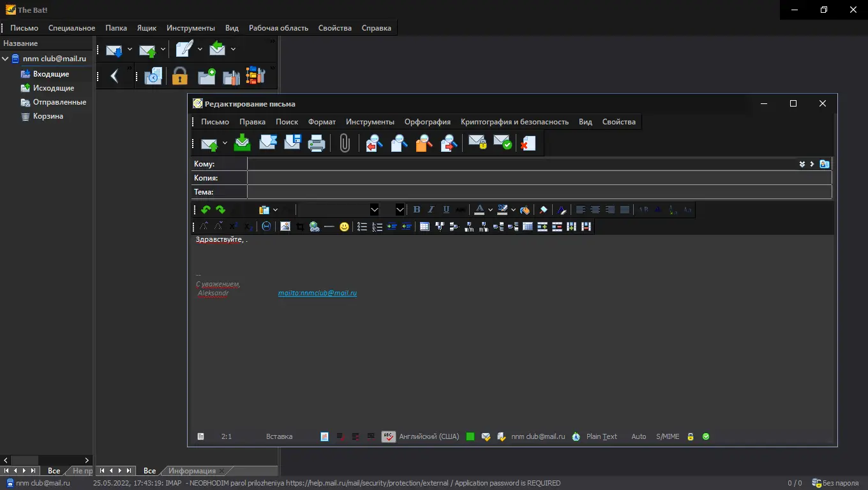The width and height of the screenshot is (868, 490).
Task: Click into the Тема subject field
Action: pos(539,192)
